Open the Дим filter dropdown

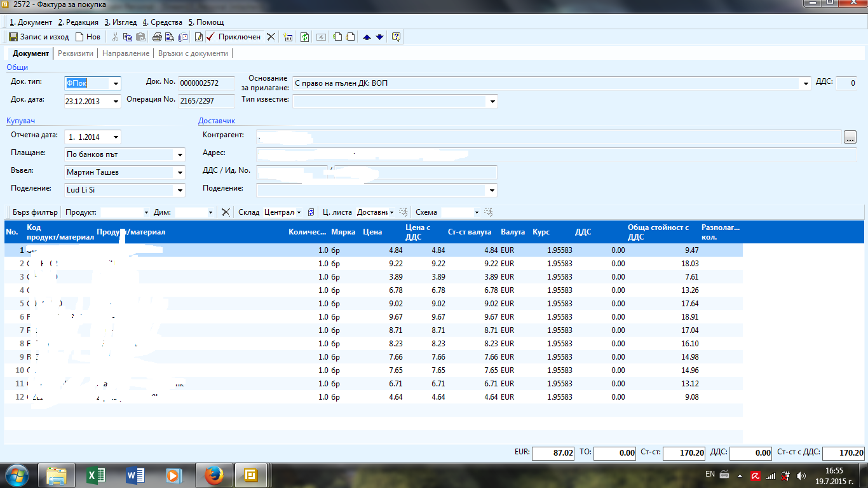[210, 212]
